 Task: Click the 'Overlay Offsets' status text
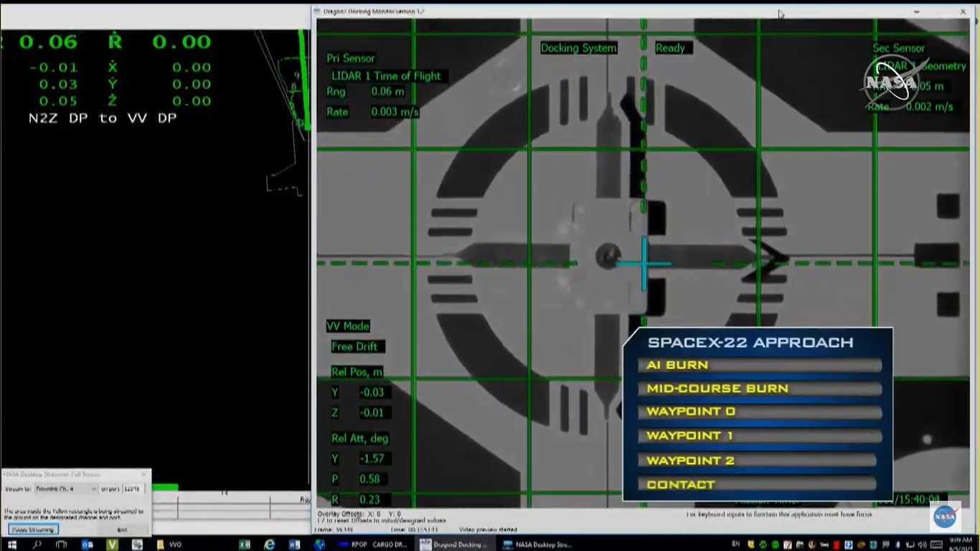[359, 514]
